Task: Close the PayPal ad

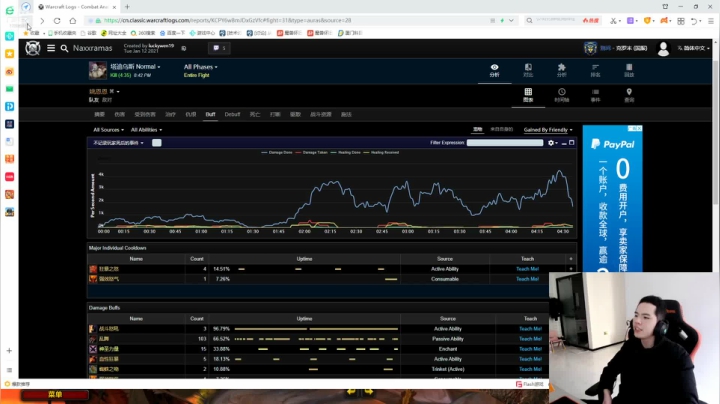Action: 639,129
